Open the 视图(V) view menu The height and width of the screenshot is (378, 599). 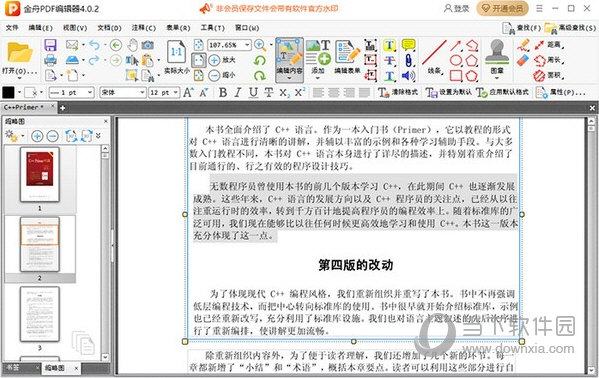tap(75, 28)
